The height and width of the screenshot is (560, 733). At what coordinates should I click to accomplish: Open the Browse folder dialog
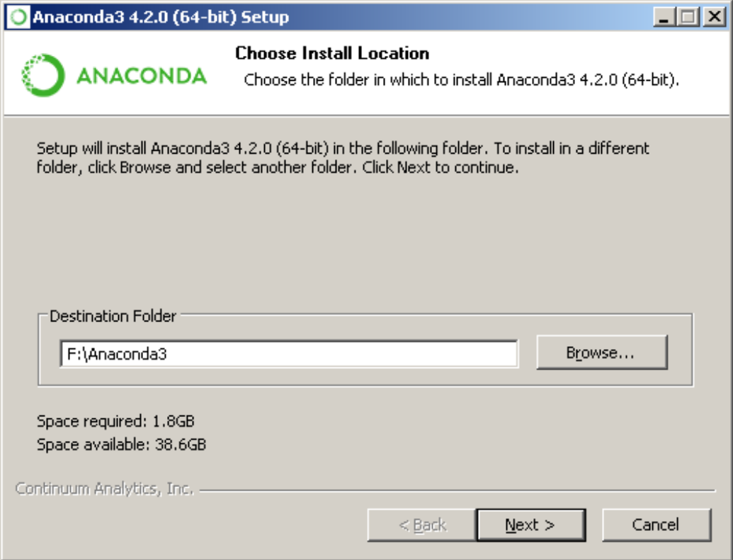[x=601, y=353]
